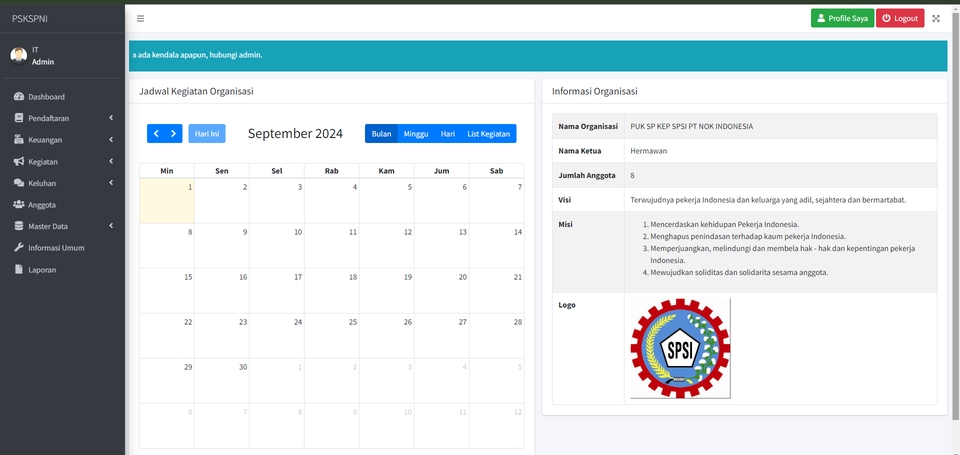Select September 10 calendar cell
Viewport: 960px width, 455px height.
(277, 246)
